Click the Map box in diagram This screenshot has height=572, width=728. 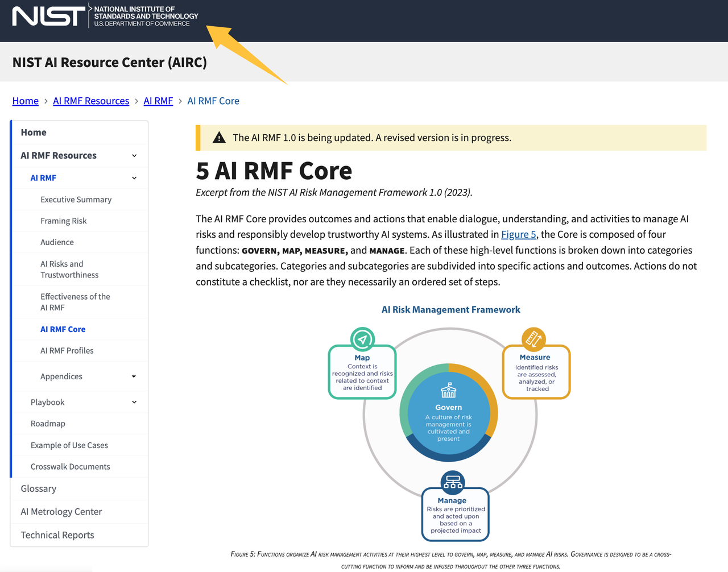click(362, 372)
